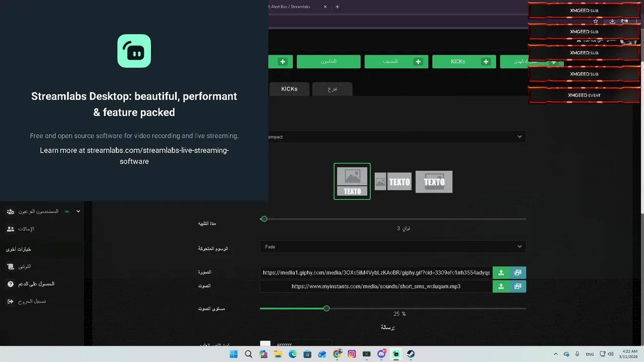
Task: Click the sub-users people icon in the sidebar
Action: coord(11,212)
